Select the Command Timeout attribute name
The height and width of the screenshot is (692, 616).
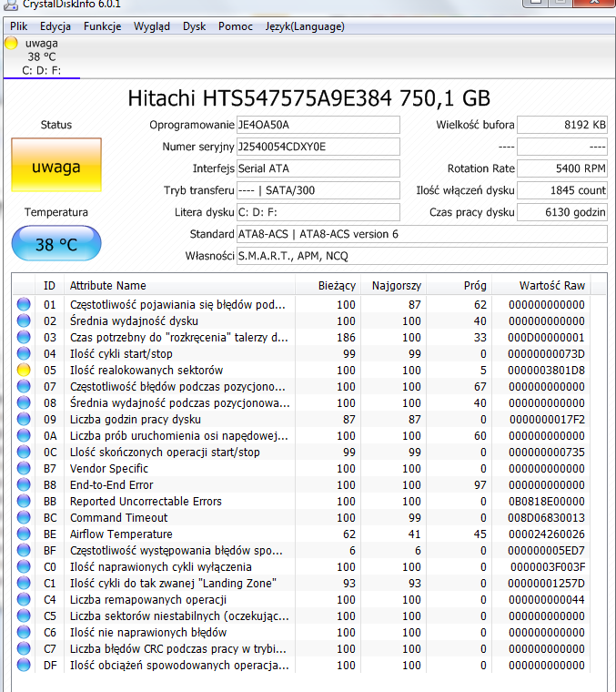coord(118,518)
